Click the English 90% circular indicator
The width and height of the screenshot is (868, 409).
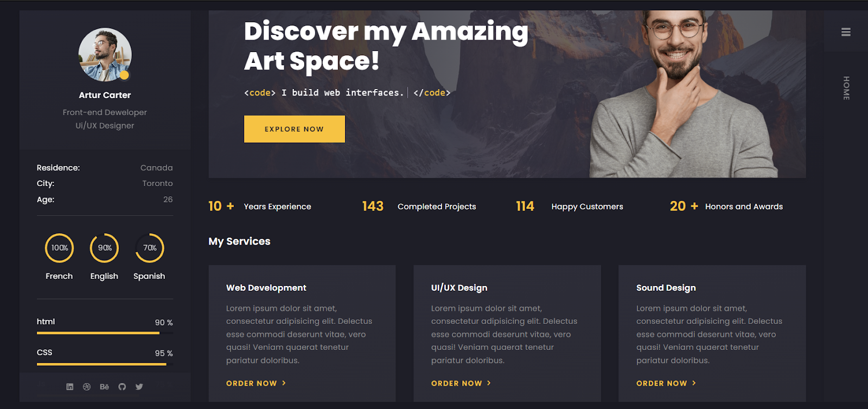point(104,248)
